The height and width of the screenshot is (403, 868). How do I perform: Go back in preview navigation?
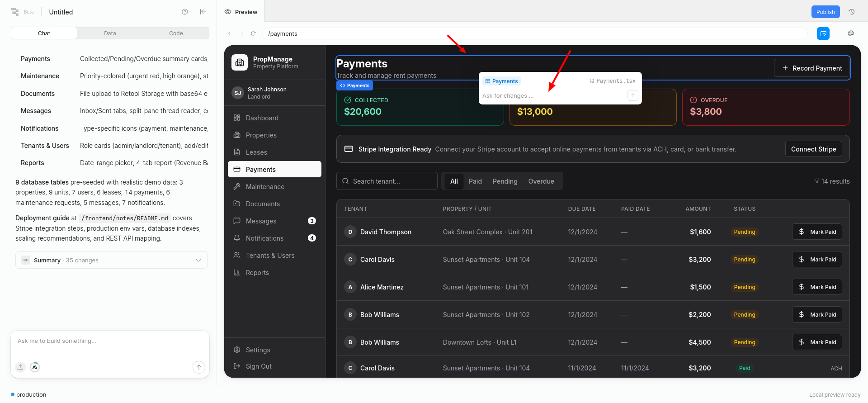[x=230, y=33]
